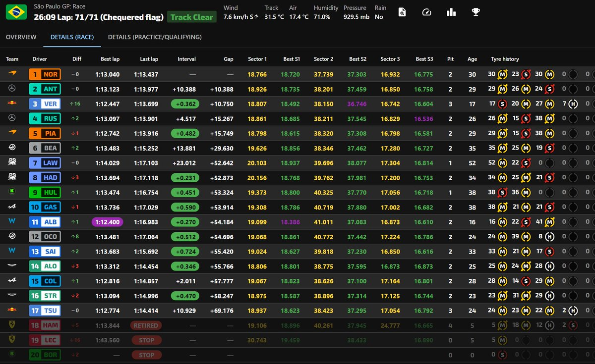The image size is (595, 364).
Task: Open the document search icon in header
Action: [402, 12]
